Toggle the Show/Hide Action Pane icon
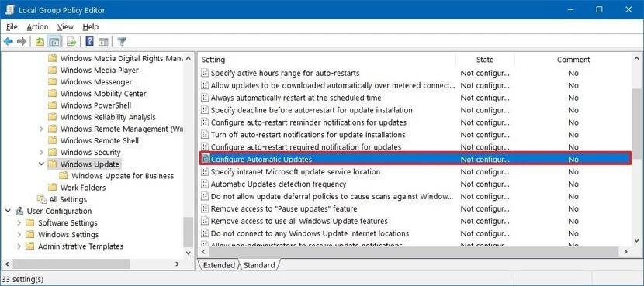The width and height of the screenshot is (644, 286). pos(103,41)
